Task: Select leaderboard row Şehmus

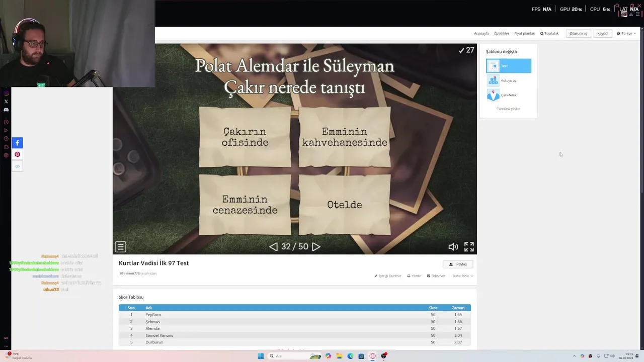Action: (x=295, y=322)
